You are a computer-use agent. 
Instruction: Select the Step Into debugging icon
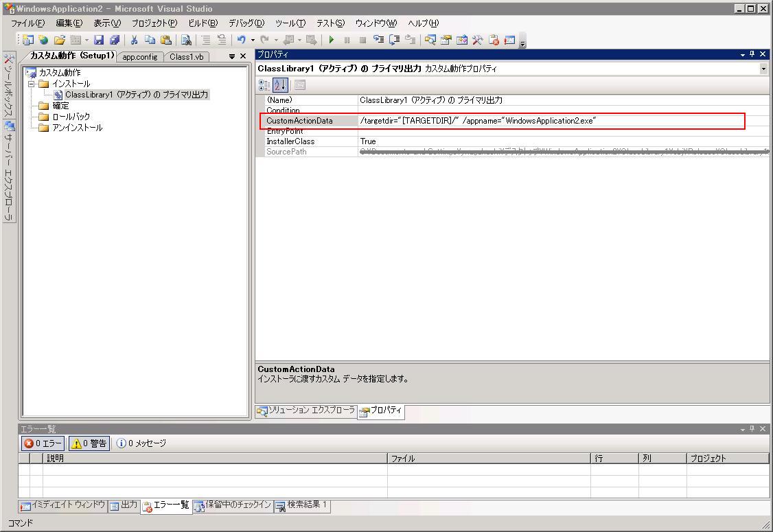[x=378, y=40]
